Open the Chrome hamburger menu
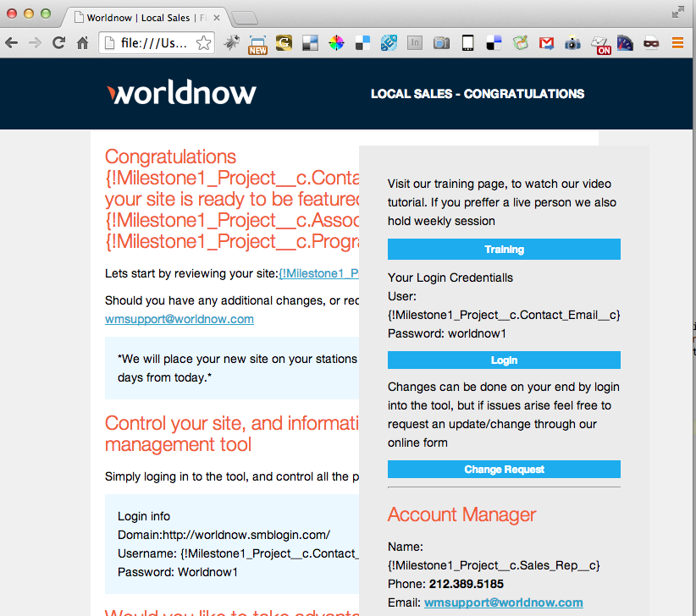 677,43
